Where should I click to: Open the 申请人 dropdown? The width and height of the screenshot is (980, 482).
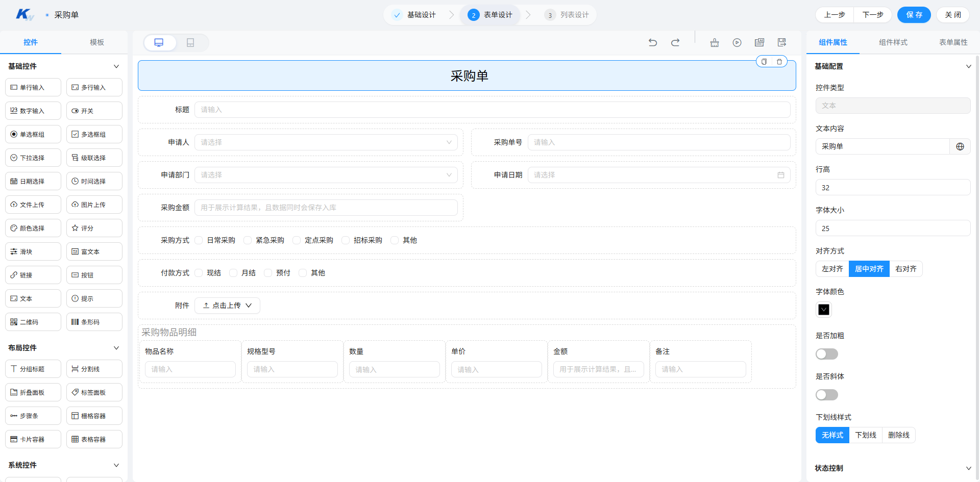[x=326, y=142]
